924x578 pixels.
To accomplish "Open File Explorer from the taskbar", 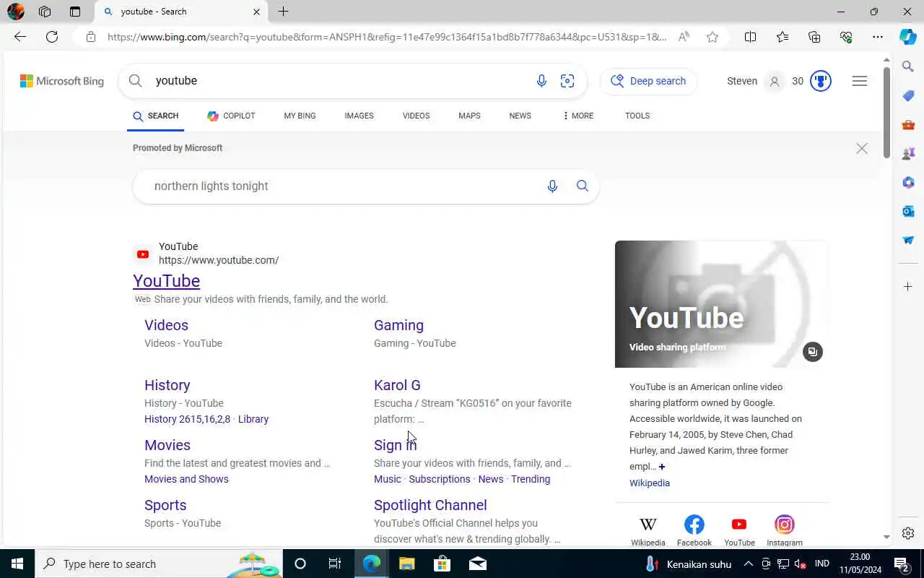I will coord(406,564).
